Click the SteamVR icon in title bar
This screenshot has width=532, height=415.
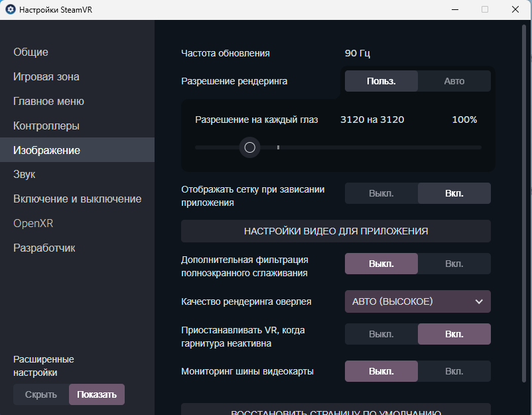coord(11,10)
